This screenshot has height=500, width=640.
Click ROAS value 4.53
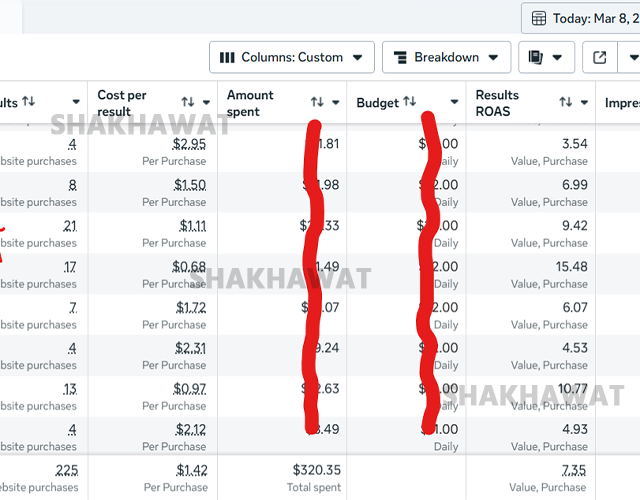(x=575, y=348)
